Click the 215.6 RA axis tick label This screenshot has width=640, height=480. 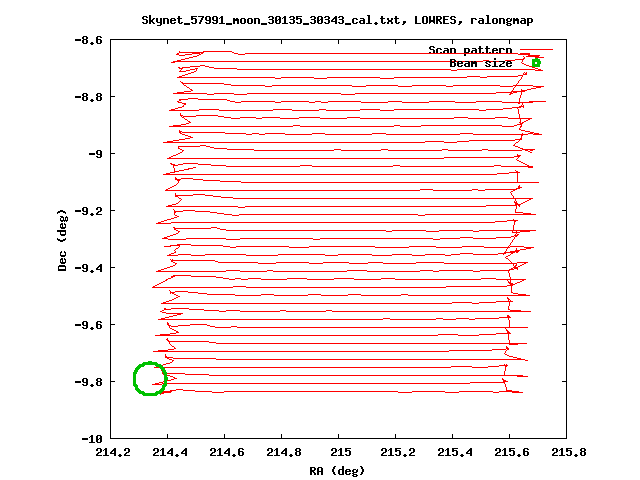click(x=511, y=452)
